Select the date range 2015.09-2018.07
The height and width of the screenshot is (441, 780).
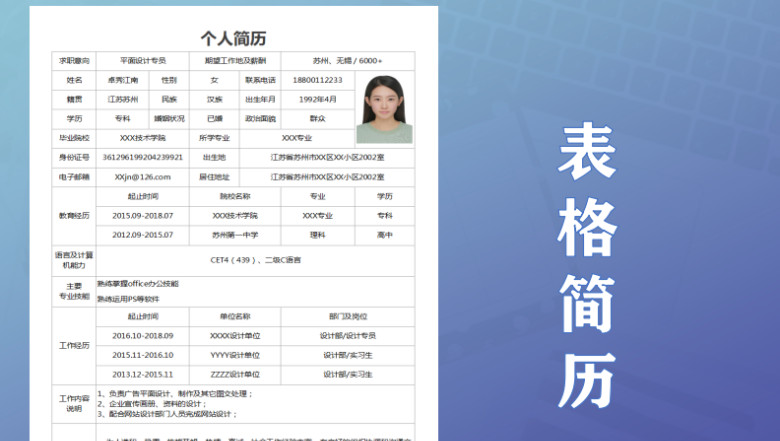point(143,216)
